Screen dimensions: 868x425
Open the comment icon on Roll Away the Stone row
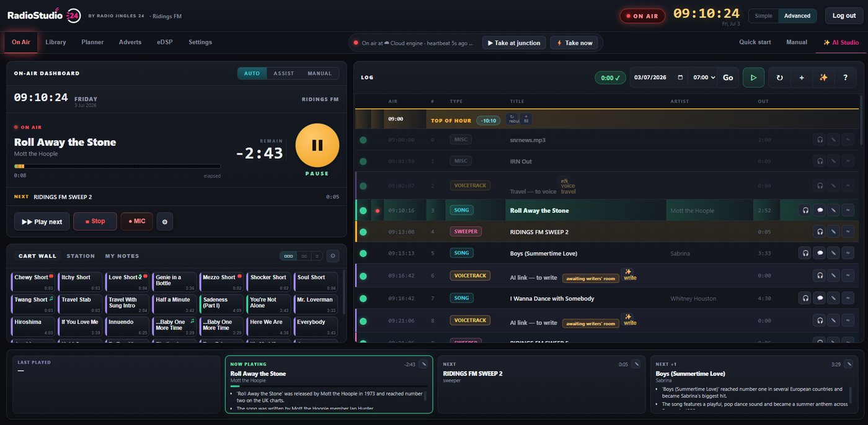820,210
